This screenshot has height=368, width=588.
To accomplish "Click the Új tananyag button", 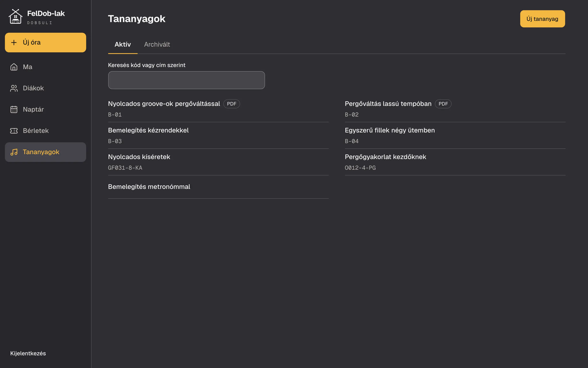I will click(x=542, y=19).
